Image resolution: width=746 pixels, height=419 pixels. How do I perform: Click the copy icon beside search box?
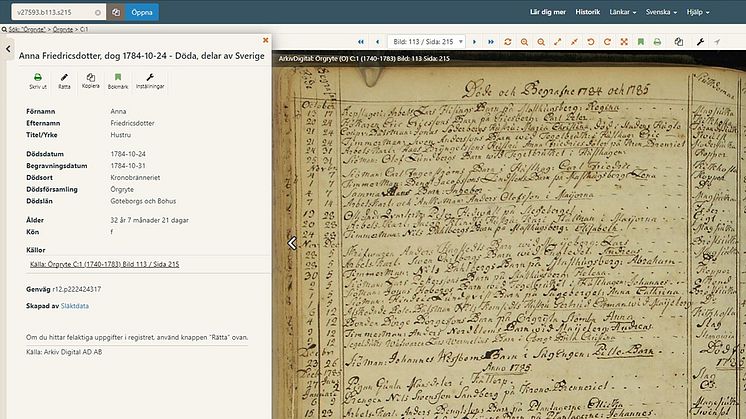point(116,12)
